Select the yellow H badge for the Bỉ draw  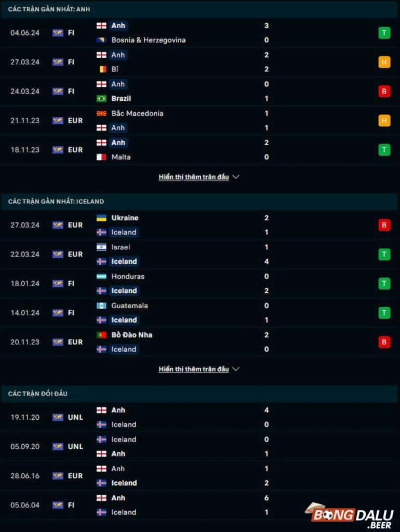tap(384, 61)
